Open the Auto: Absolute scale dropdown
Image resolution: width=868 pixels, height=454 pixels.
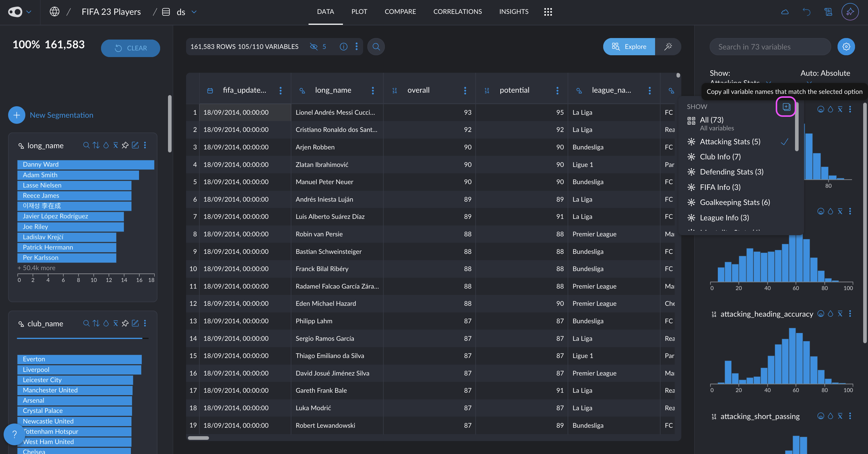(825, 73)
